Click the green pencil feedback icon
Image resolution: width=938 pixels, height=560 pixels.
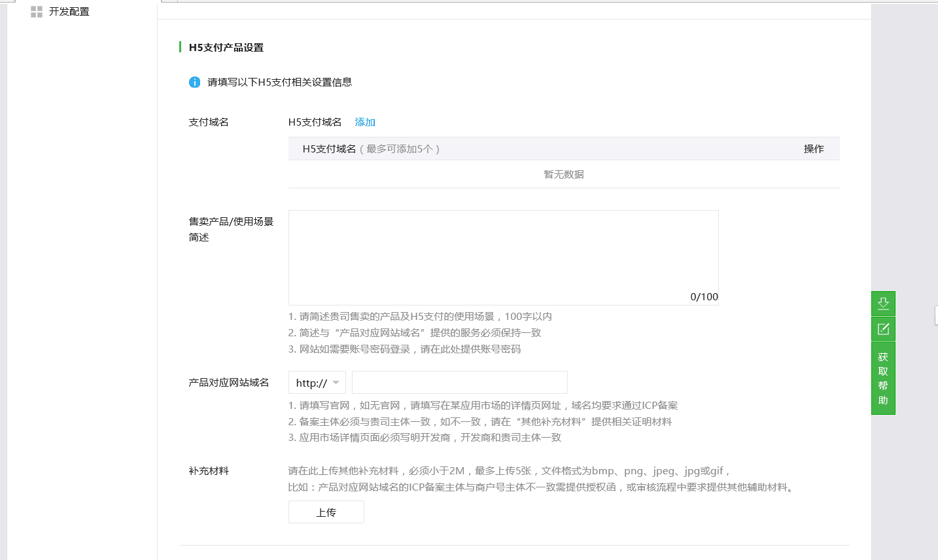point(882,328)
